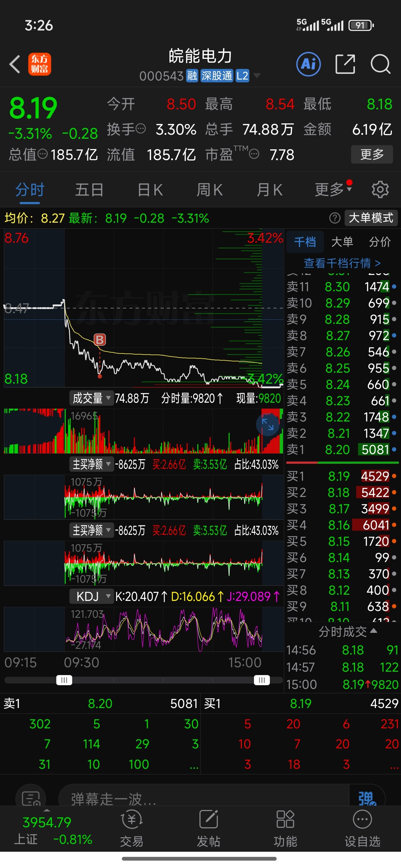The width and height of the screenshot is (401, 868).
Task: Open the 功能 functions icon
Action: point(285,829)
